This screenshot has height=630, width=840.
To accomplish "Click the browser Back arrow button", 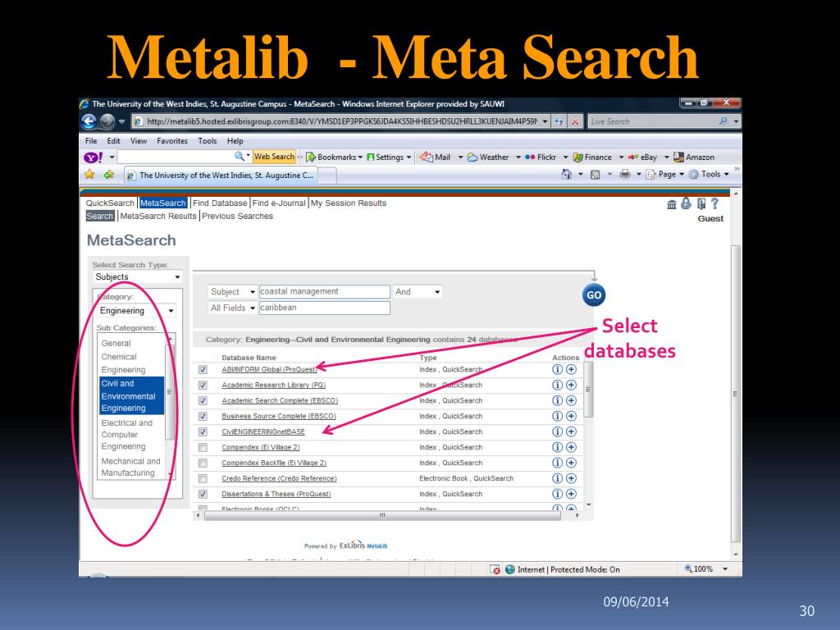I will point(89,121).
